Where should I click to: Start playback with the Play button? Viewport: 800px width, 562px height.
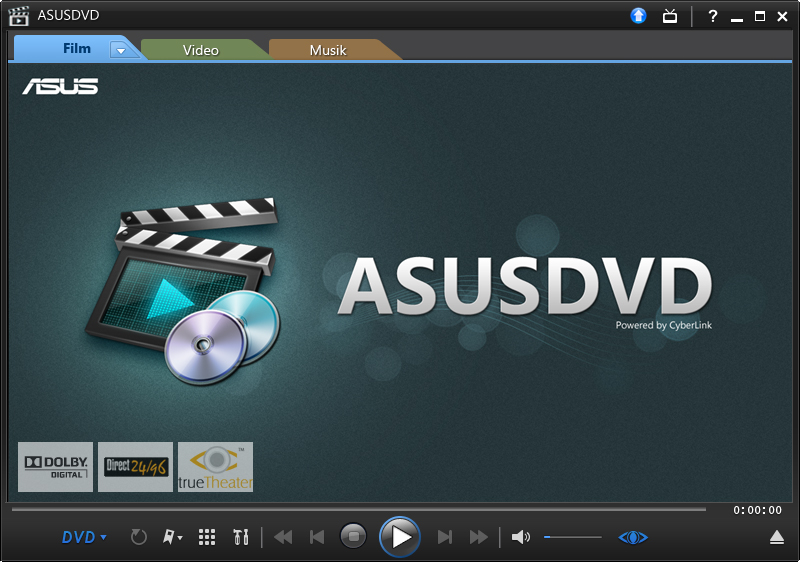[399, 537]
